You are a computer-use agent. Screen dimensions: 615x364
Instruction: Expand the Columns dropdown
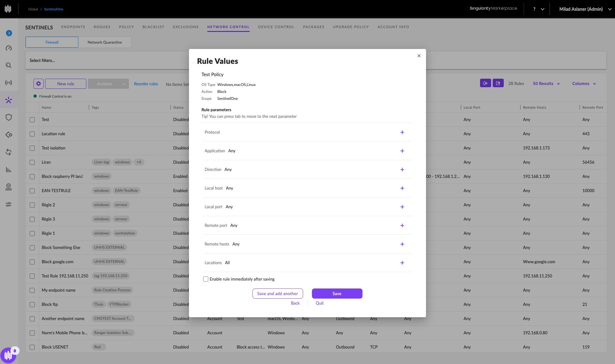[584, 84]
